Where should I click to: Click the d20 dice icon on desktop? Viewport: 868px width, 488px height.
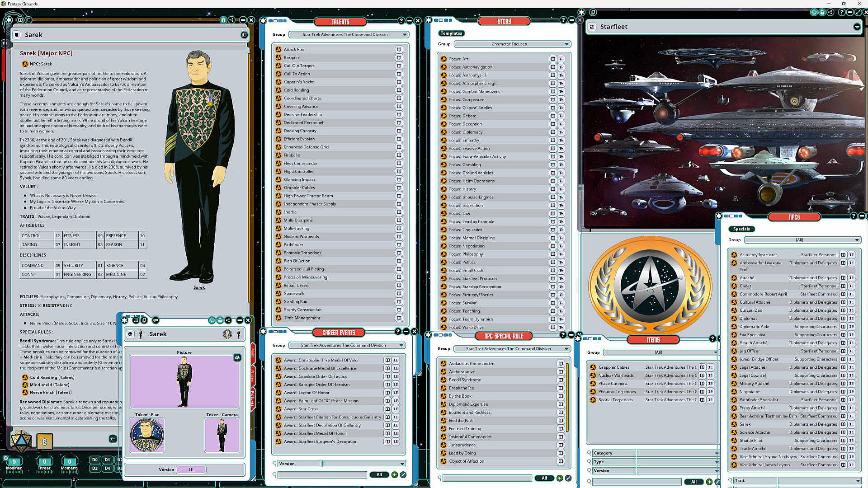21,441
